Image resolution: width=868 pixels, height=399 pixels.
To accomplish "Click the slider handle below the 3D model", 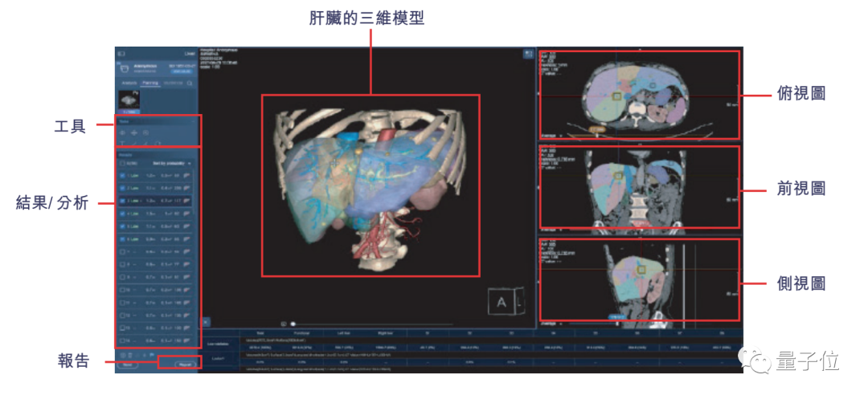I will [293, 324].
